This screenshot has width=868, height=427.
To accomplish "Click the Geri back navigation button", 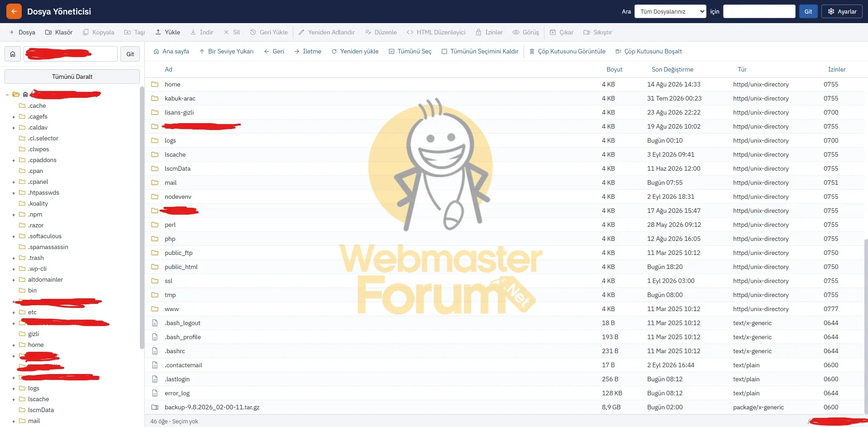I will pyautogui.click(x=274, y=51).
